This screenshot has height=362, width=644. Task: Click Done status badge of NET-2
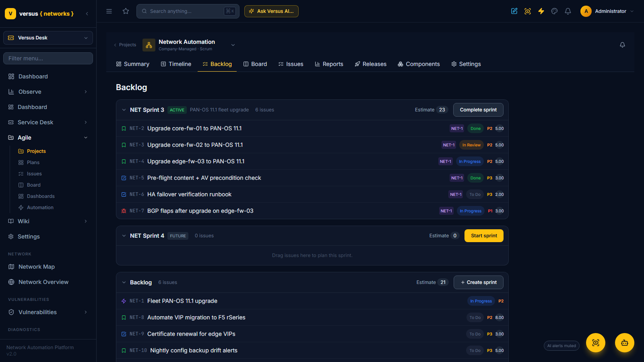coord(475,129)
